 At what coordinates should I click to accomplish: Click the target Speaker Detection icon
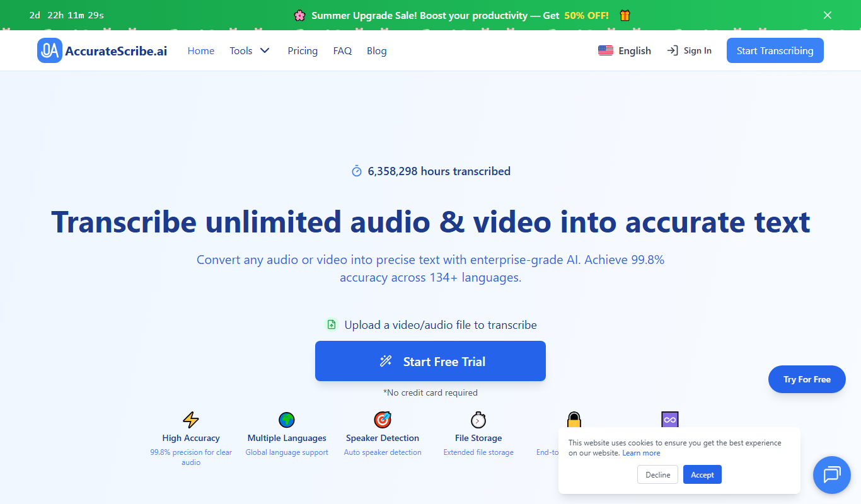[383, 420]
